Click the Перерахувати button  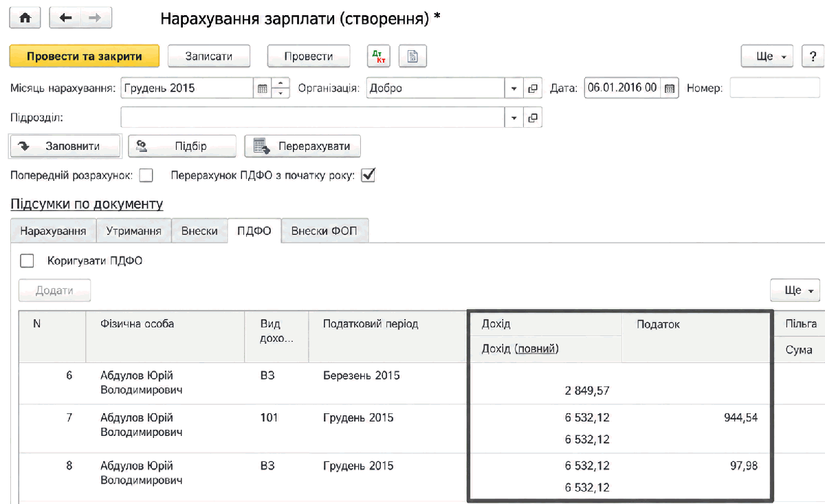pyautogui.click(x=302, y=146)
